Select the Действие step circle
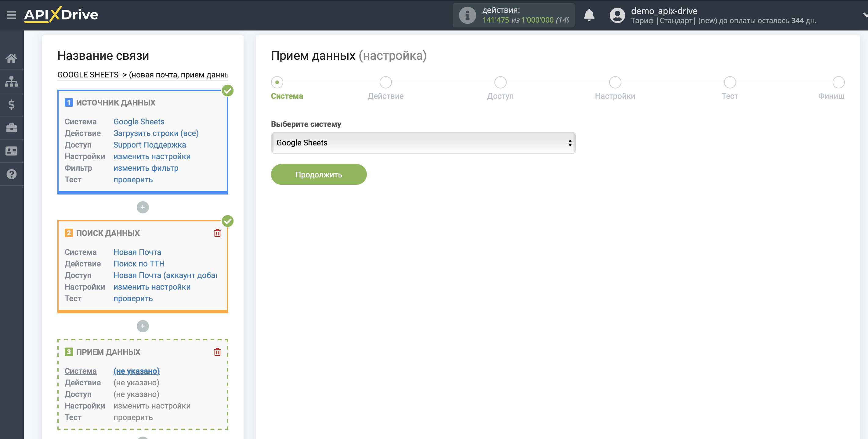 pos(385,82)
